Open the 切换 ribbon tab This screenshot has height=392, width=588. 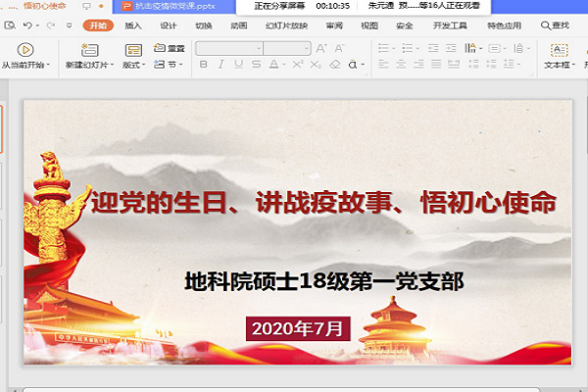[204, 25]
